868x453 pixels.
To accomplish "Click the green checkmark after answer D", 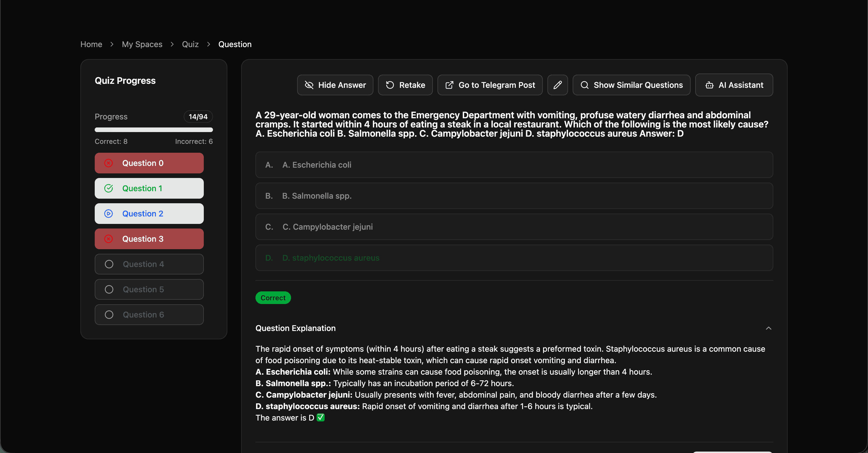I will [x=320, y=418].
